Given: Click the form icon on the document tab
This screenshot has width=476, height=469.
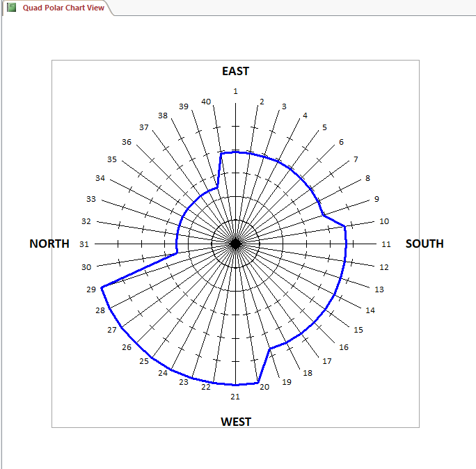Looking at the screenshot, I should 11,7.
